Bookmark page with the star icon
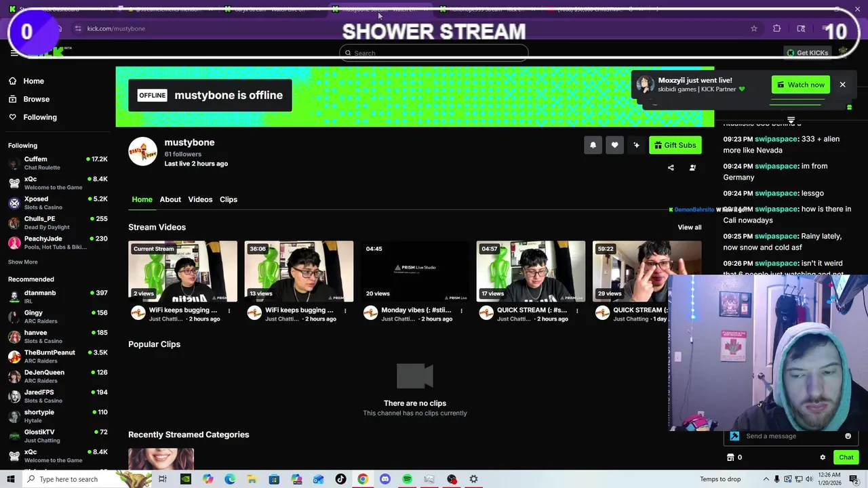This screenshot has width=868, height=488. point(753,28)
